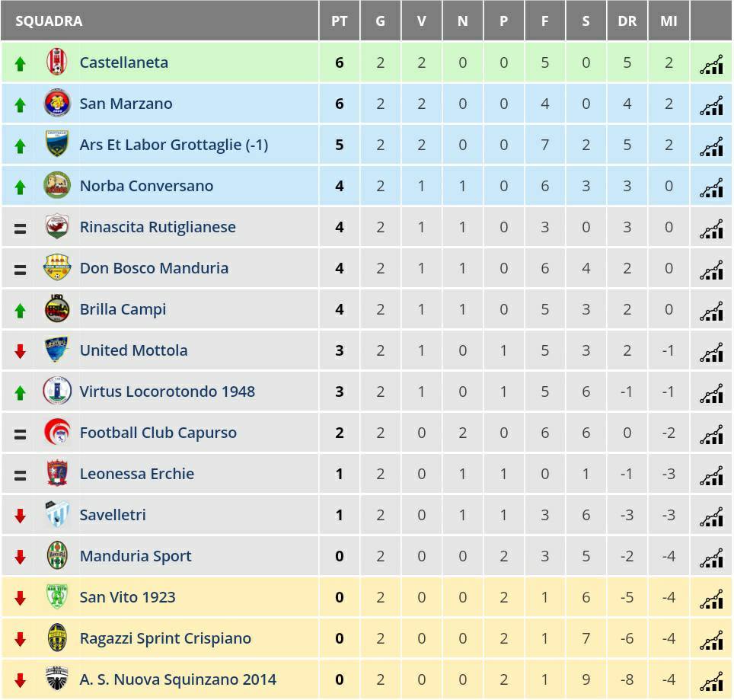
Task: Click the Norba Conversano team crest
Action: point(57,185)
